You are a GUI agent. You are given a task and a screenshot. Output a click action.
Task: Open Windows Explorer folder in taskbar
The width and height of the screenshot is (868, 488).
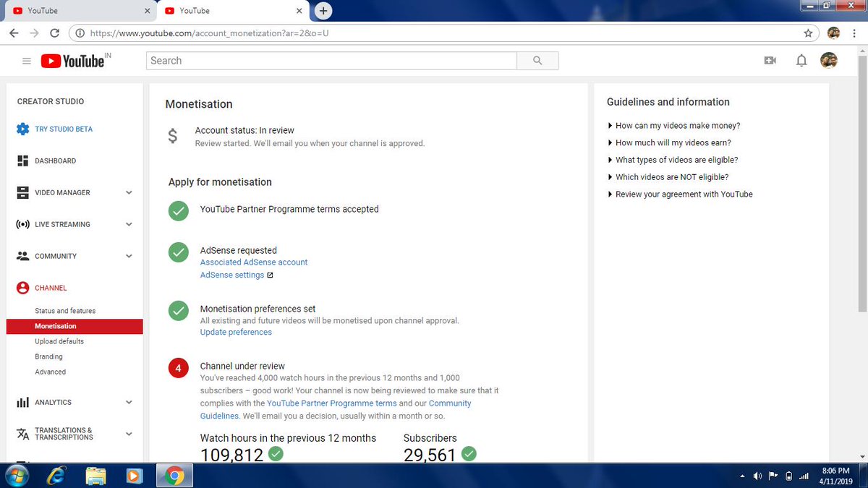click(95, 476)
